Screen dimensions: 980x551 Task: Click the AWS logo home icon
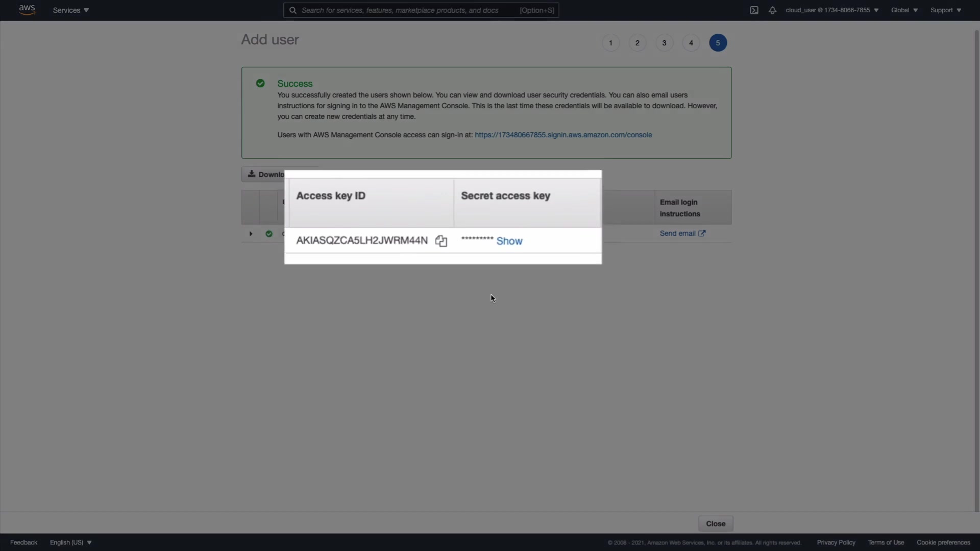27,10
